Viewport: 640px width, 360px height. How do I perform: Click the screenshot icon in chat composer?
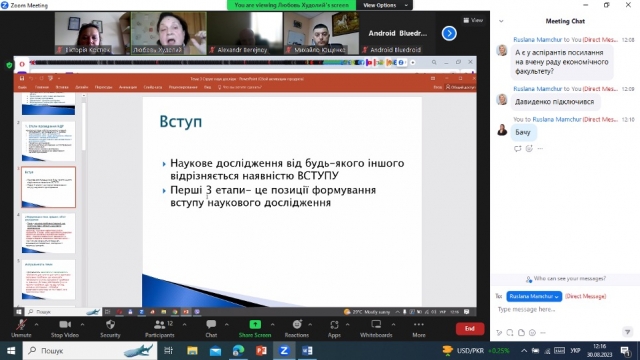click(x=510, y=333)
